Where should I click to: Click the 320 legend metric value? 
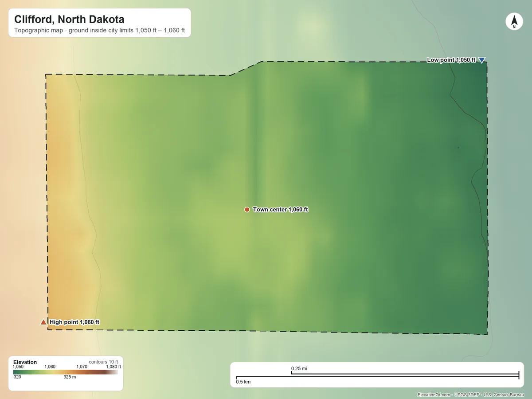(17, 377)
